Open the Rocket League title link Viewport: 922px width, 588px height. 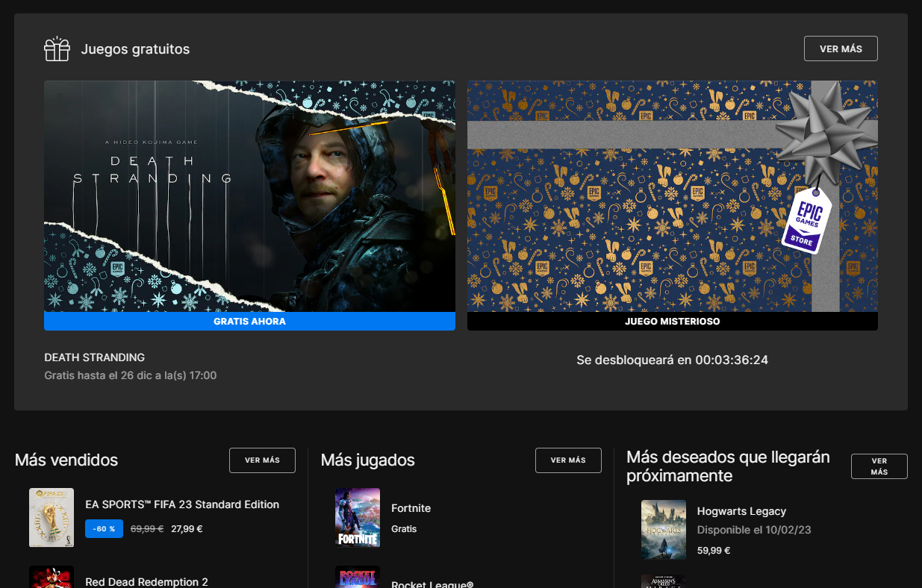(432, 584)
